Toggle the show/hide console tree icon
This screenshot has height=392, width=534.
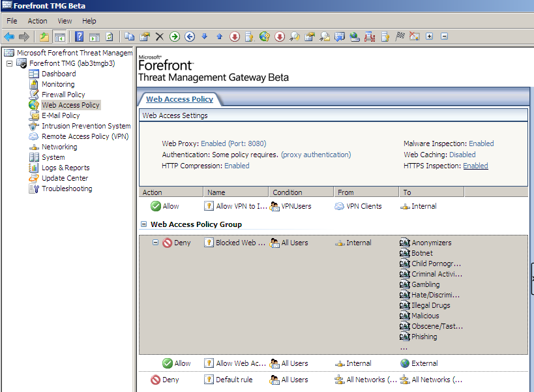tap(60, 37)
